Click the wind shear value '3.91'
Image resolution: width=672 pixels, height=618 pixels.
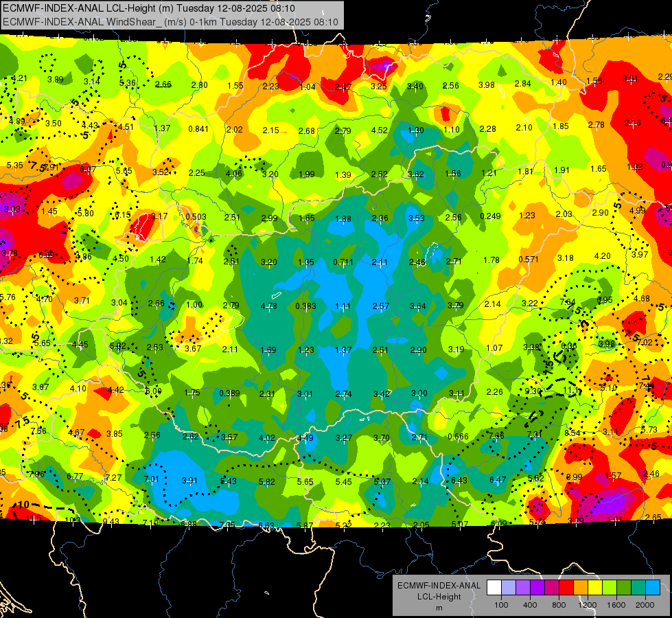pos(189,481)
